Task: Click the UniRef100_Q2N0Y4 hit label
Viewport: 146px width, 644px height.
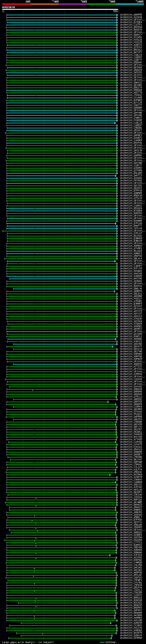Action: click(x=131, y=636)
